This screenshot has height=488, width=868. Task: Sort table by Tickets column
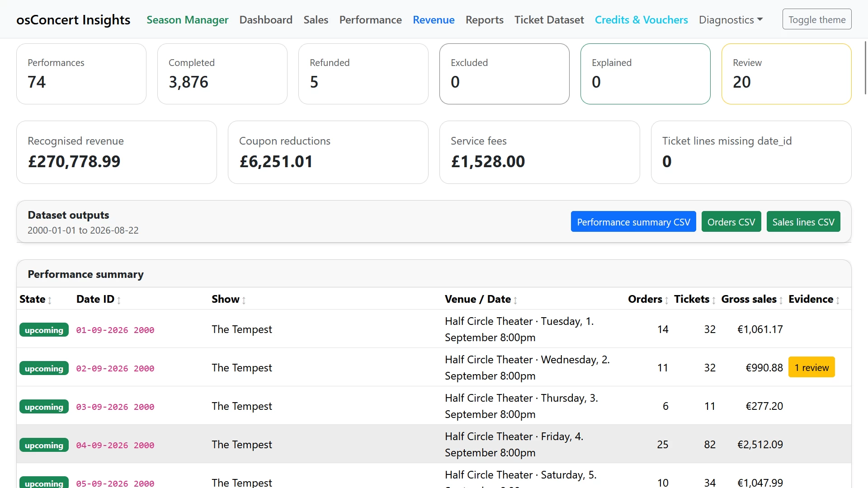[695, 299]
